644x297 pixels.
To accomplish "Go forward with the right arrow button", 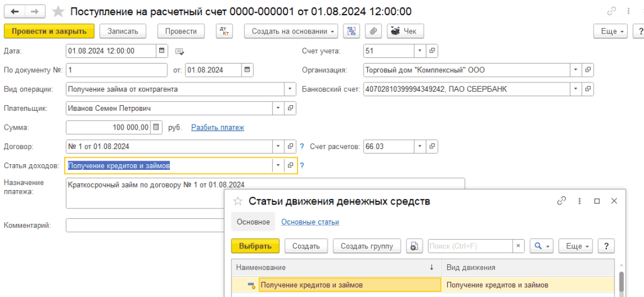I will (35, 11).
